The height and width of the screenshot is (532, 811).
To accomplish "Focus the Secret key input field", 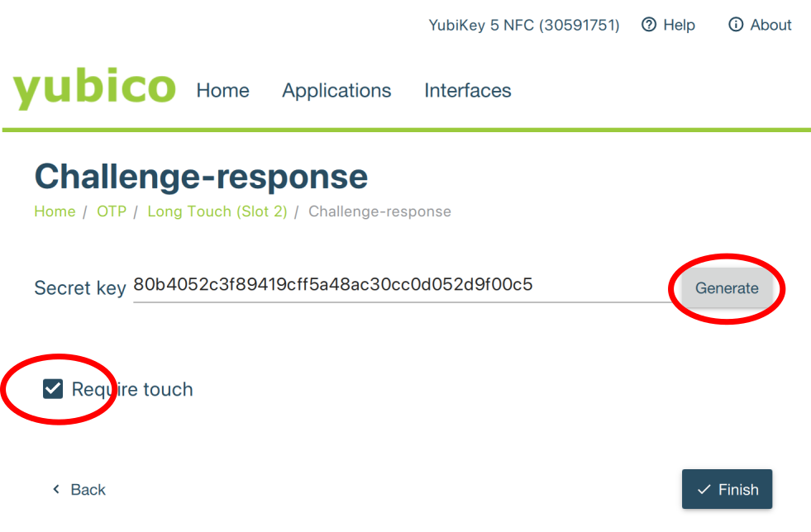I will pos(397,286).
